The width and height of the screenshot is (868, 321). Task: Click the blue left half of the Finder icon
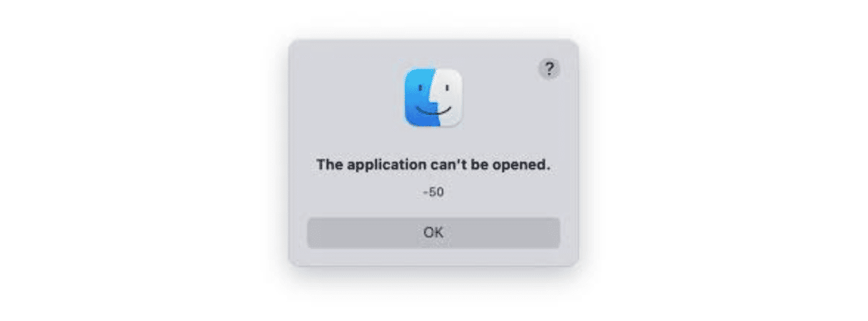tap(418, 98)
